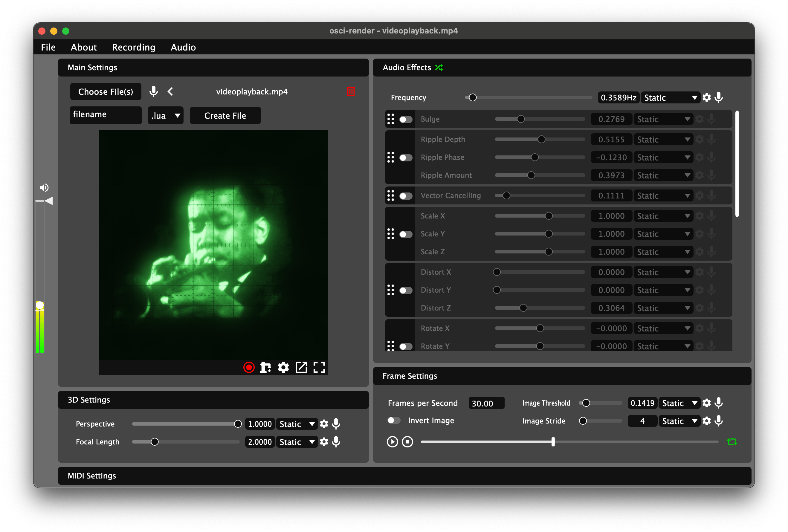Open Frequency effect settings gear
This screenshot has width=788, height=532.
[x=707, y=98]
